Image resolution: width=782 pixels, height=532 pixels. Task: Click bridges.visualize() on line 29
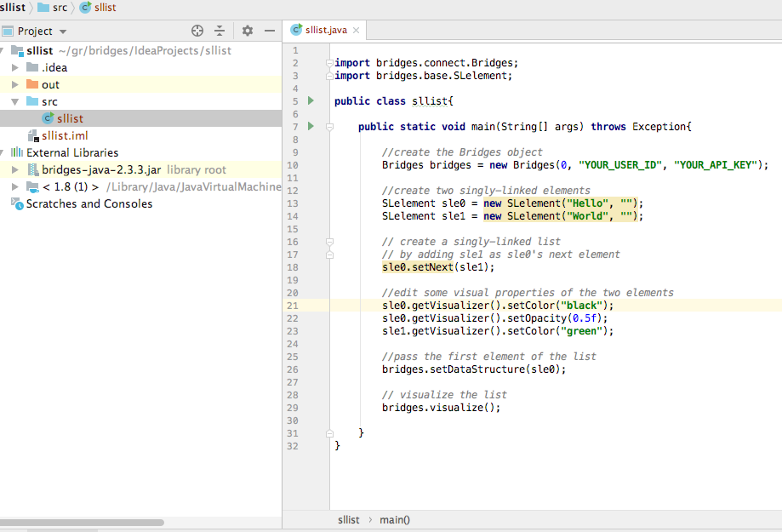click(x=441, y=408)
